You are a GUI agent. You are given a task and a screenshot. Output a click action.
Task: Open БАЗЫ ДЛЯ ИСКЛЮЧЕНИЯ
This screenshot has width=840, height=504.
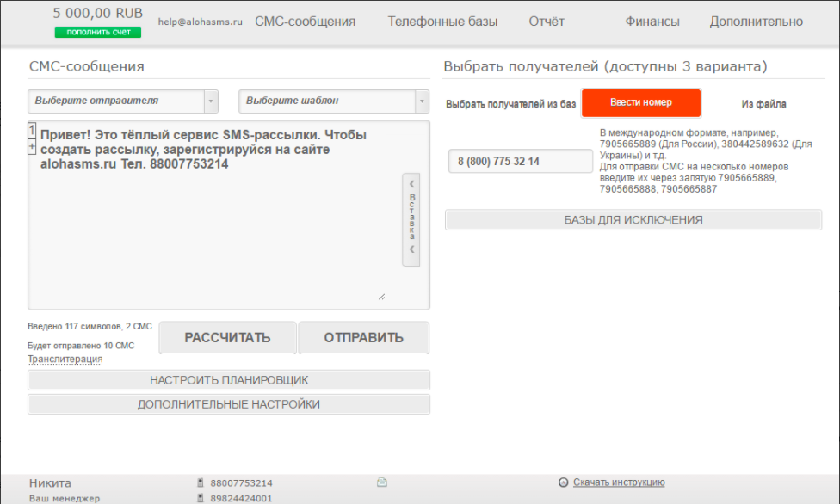click(x=633, y=219)
